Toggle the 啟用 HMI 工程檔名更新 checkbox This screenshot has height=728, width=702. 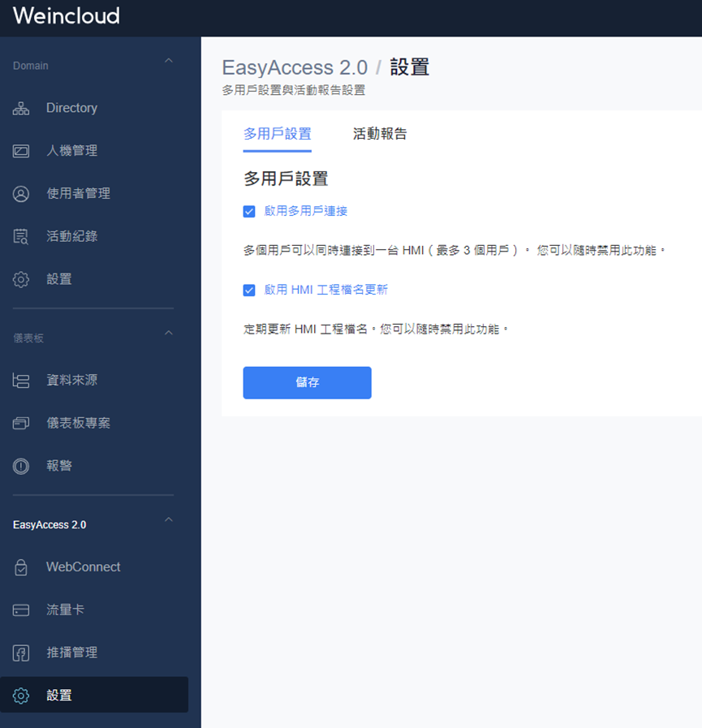(249, 291)
